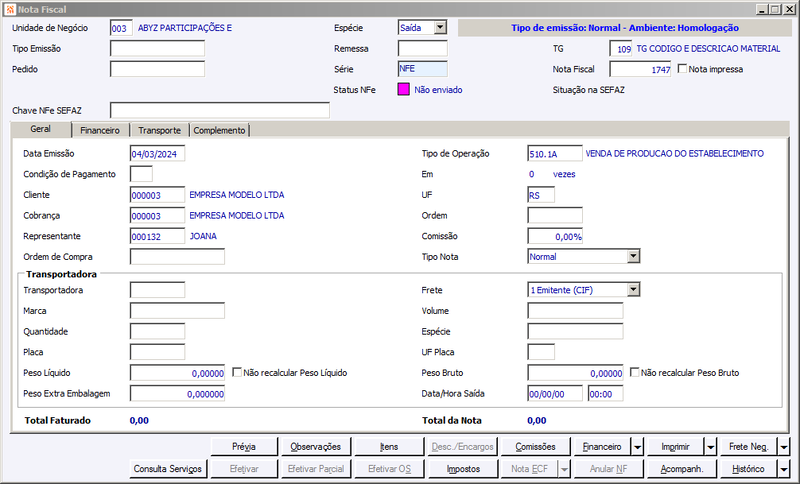Switch to the Transporte tab
Image resolution: width=800 pixels, height=484 pixels.
pyautogui.click(x=159, y=131)
